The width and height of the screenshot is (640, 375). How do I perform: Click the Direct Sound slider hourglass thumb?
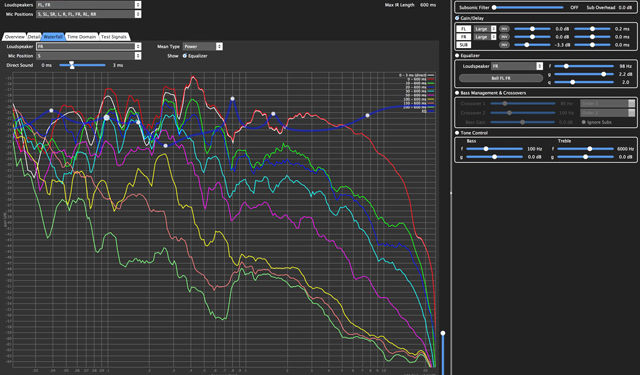(72, 65)
